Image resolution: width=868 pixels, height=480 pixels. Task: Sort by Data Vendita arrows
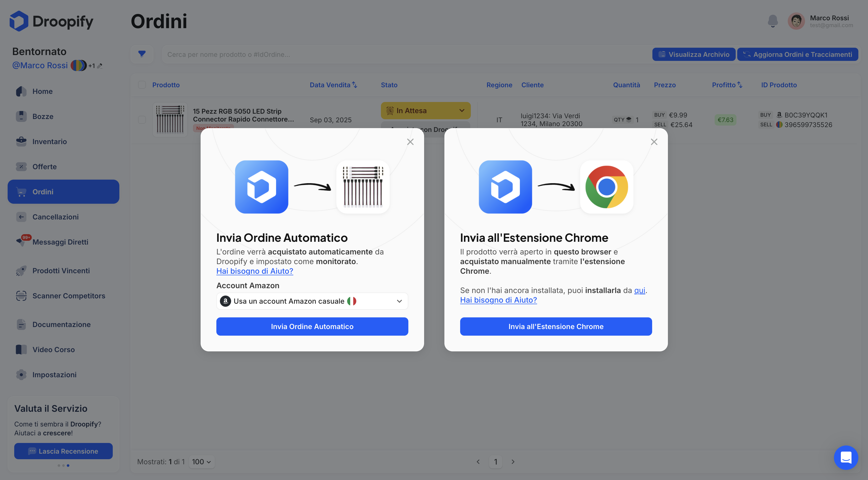355,85
